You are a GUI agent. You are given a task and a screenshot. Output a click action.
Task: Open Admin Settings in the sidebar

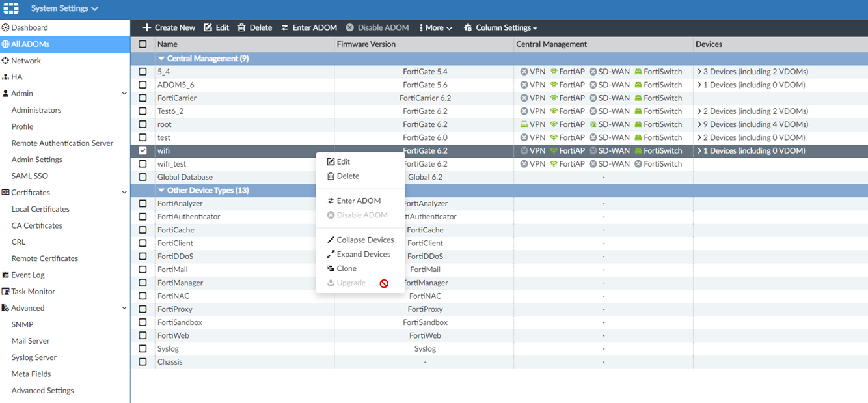36,160
